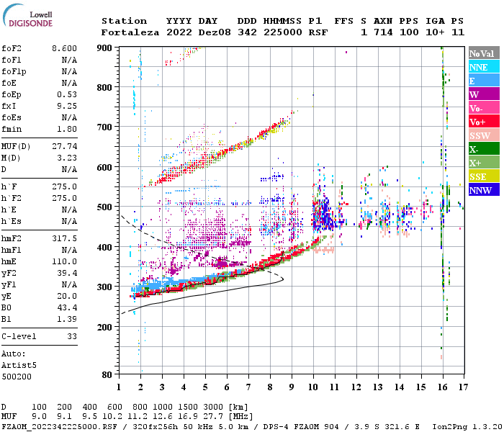Click the profile peak near 8.6 MHz

282,279
